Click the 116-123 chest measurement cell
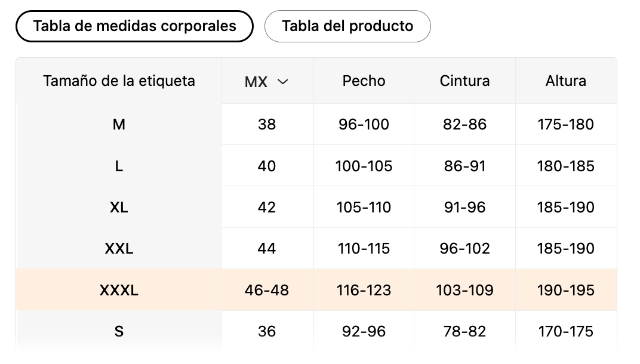 click(x=364, y=291)
